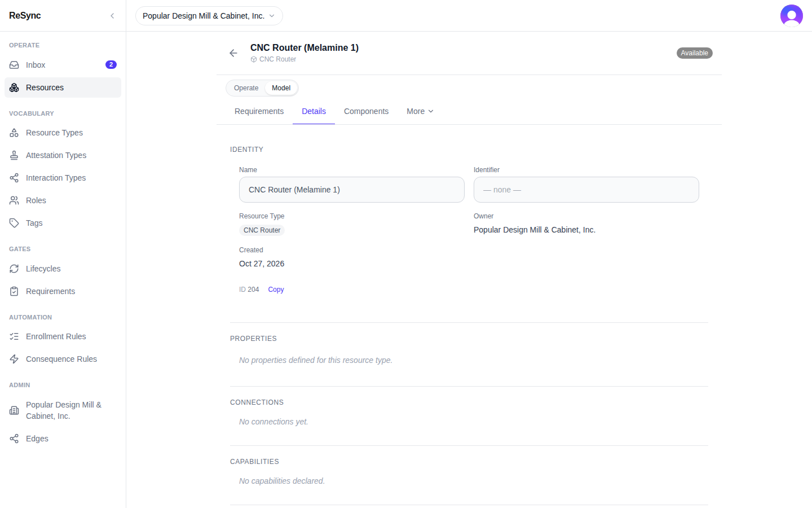812x508 pixels.
Task: Open the Inbox icon in sidebar
Action: pyautogui.click(x=14, y=65)
